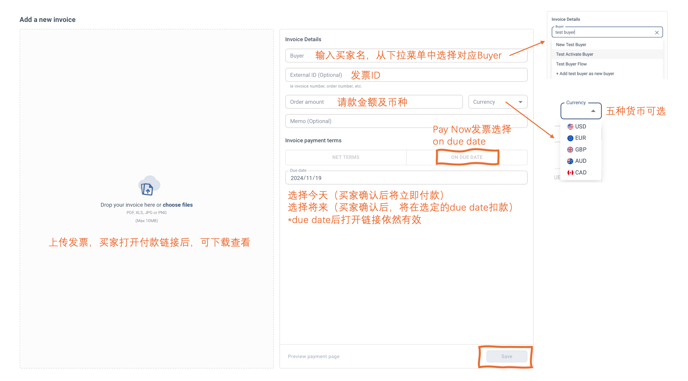
Task: Pick the USD flag option
Action: click(x=577, y=126)
